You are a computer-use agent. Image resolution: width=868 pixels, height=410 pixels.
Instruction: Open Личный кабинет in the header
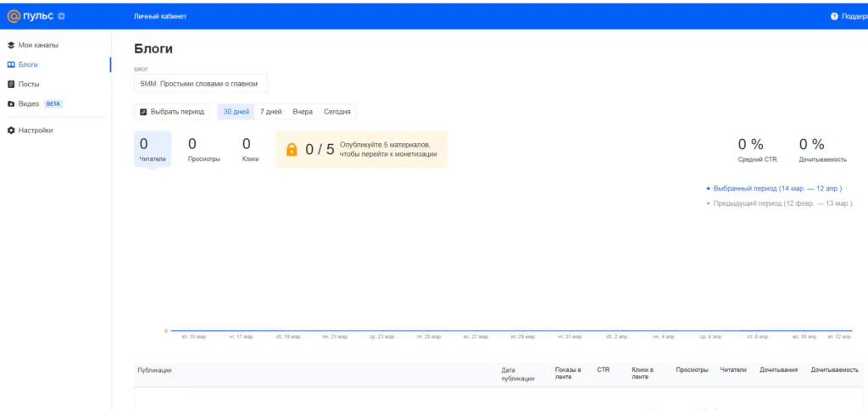pyautogui.click(x=160, y=16)
